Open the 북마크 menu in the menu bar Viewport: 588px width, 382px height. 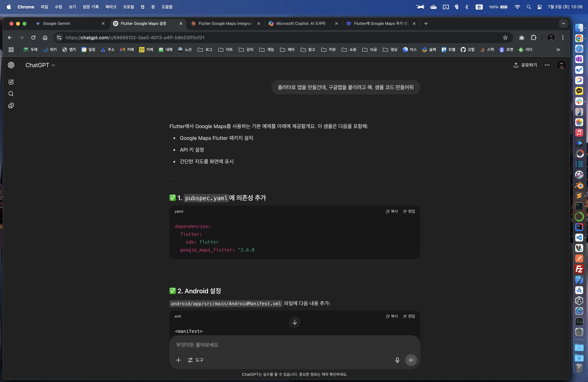coord(111,7)
